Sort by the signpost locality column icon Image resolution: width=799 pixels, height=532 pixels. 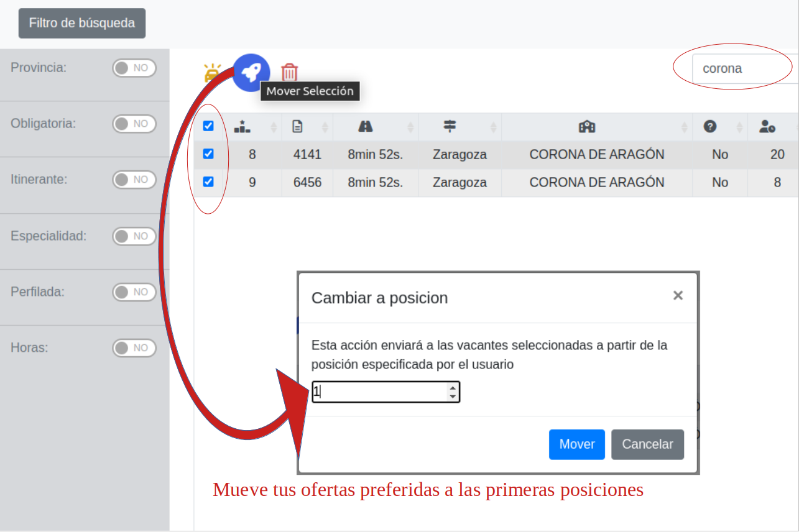[x=450, y=127]
